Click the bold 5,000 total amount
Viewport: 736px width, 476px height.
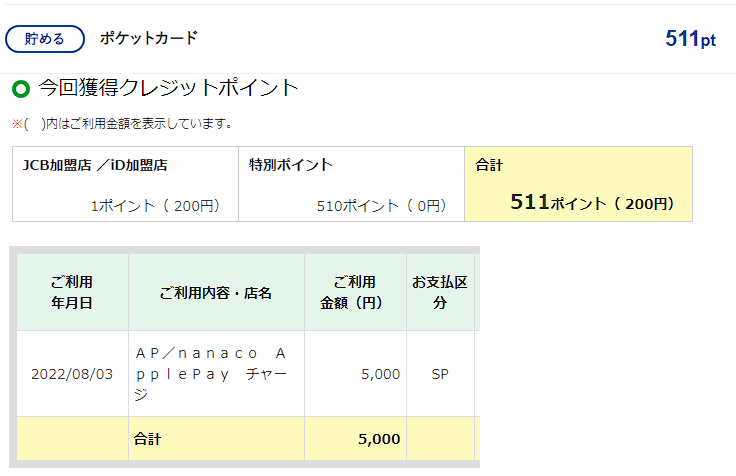tap(379, 439)
